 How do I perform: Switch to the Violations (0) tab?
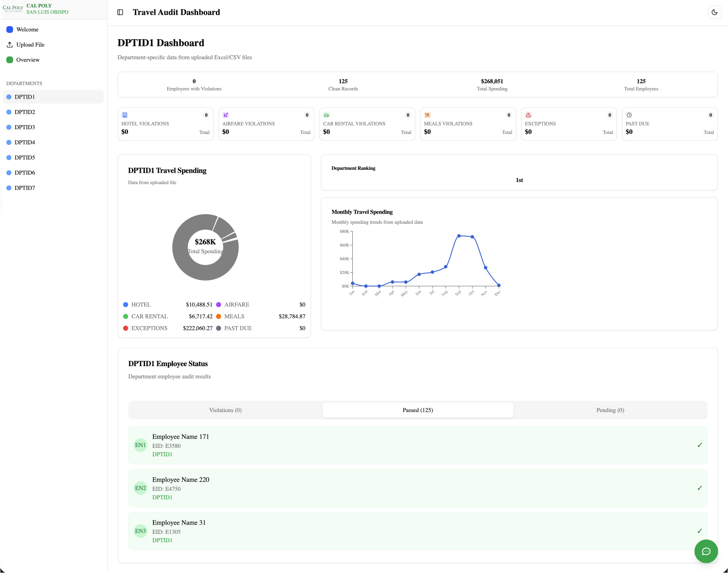(225, 410)
